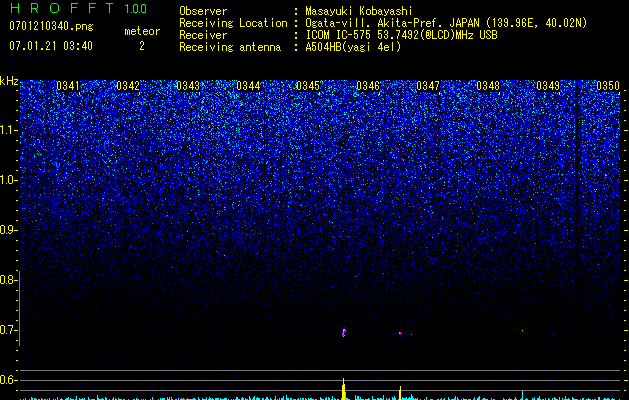Click the 0341 time marker
The width and height of the screenshot is (629, 400).
tap(68, 86)
